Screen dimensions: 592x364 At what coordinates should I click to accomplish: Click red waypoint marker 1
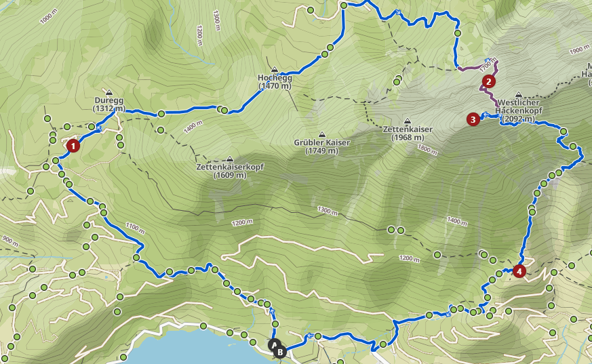point(73,146)
